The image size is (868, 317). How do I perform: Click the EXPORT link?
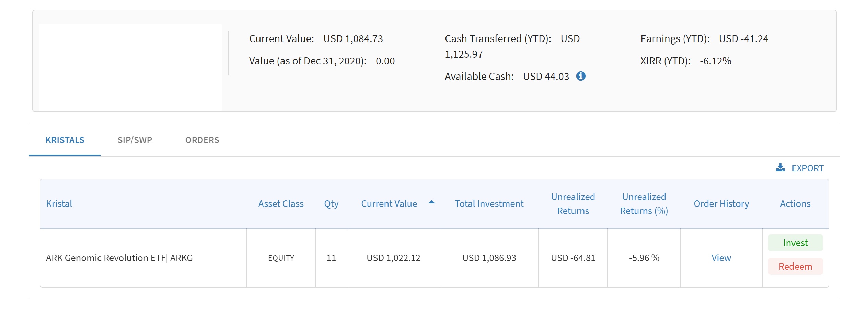pos(807,168)
